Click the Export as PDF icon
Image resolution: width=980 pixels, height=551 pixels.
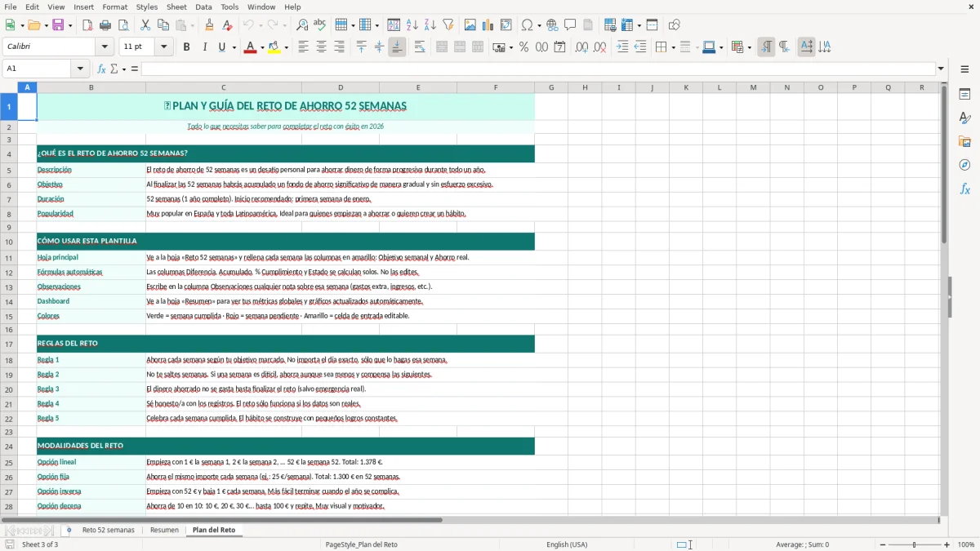point(87,25)
